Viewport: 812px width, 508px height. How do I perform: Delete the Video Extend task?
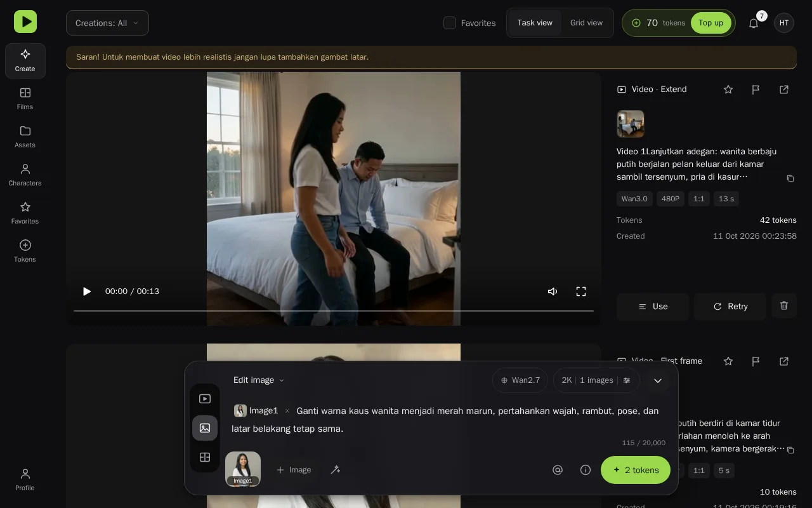(x=784, y=306)
